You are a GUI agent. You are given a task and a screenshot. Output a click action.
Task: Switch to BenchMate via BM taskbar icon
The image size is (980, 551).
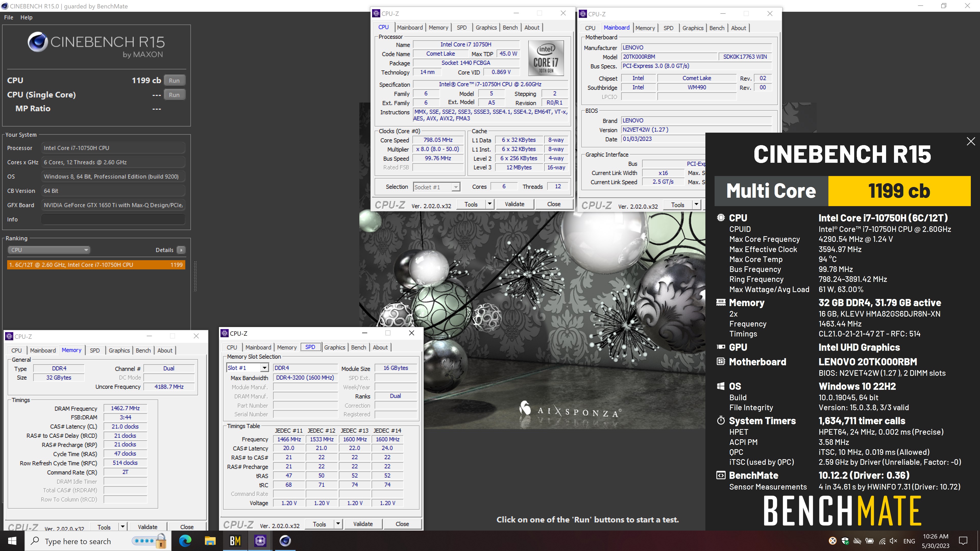pos(235,541)
